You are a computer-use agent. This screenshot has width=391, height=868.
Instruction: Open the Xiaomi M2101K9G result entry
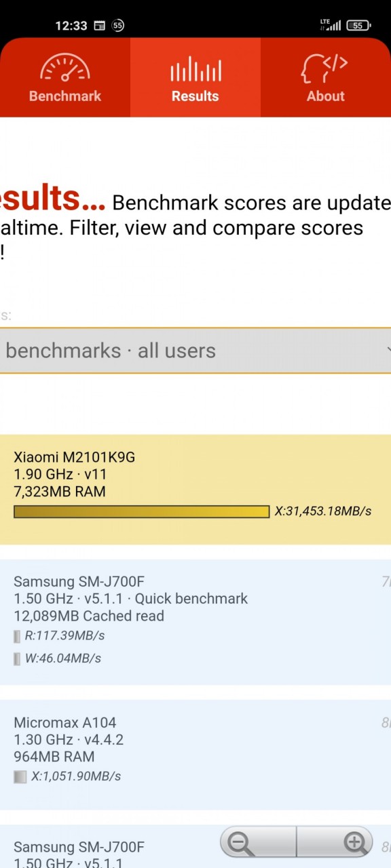(195, 490)
